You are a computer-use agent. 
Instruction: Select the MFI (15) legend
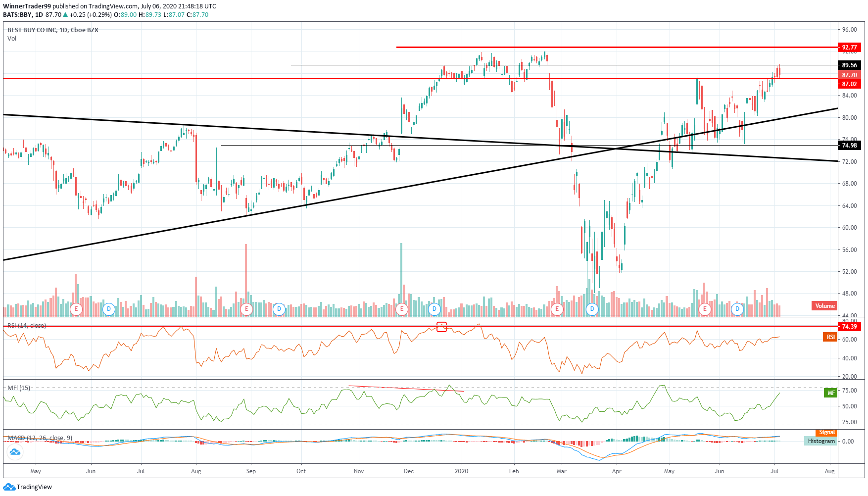pyautogui.click(x=19, y=388)
